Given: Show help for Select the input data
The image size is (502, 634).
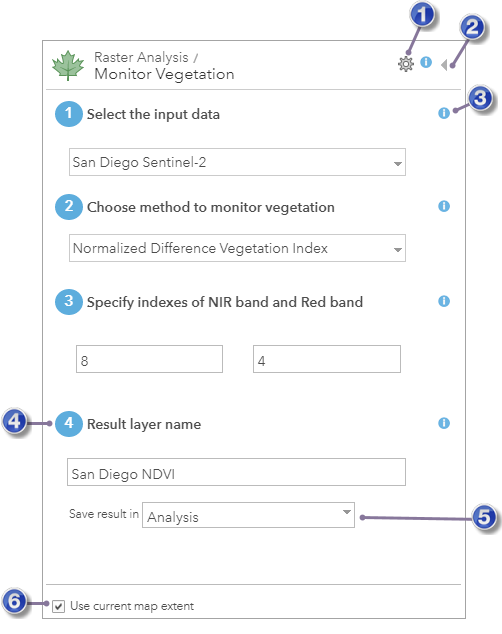Looking at the screenshot, I should (x=444, y=113).
